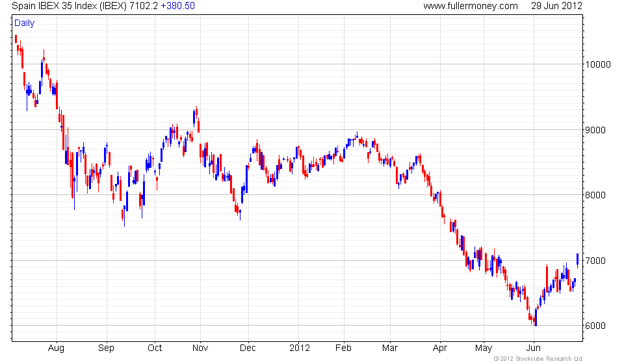Click the www.fullermoney.com text
The height and width of the screenshot is (364, 637).
click(471, 6)
